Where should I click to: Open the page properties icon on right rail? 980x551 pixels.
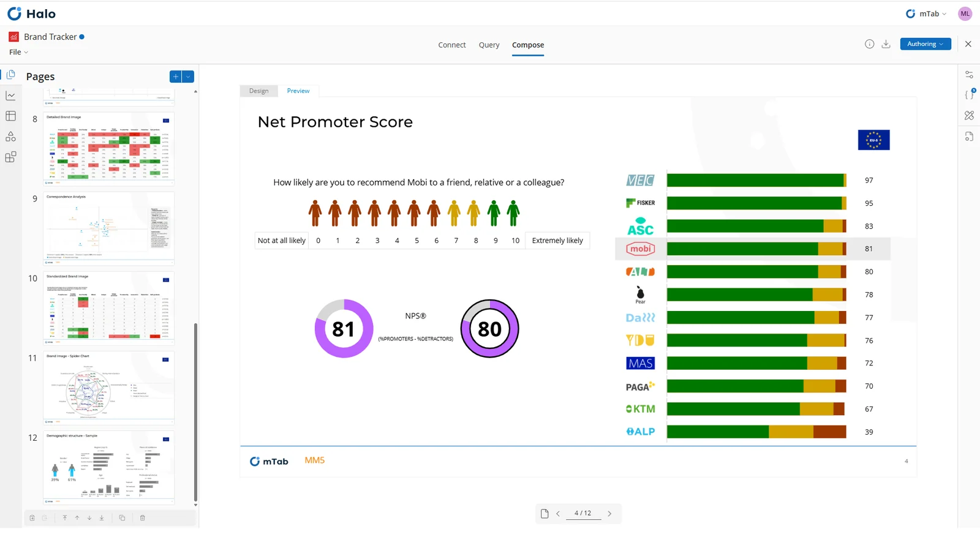(969, 137)
